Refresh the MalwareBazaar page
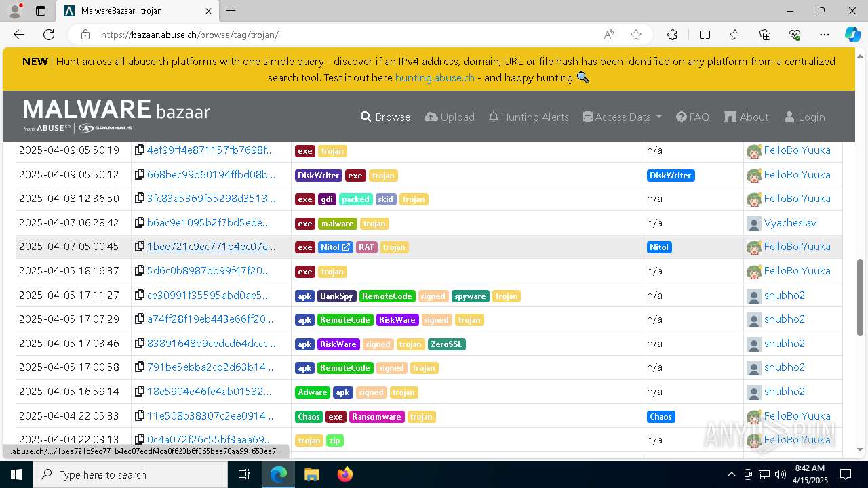The height and width of the screenshot is (488, 868). (x=49, y=35)
